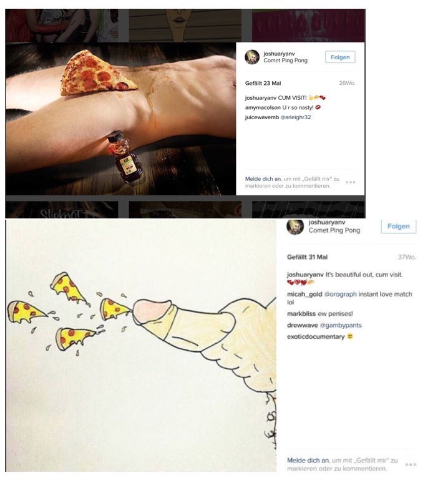
Task: Click 'Melde dich an' under the 37Wo. post
Action: tap(308, 461)
